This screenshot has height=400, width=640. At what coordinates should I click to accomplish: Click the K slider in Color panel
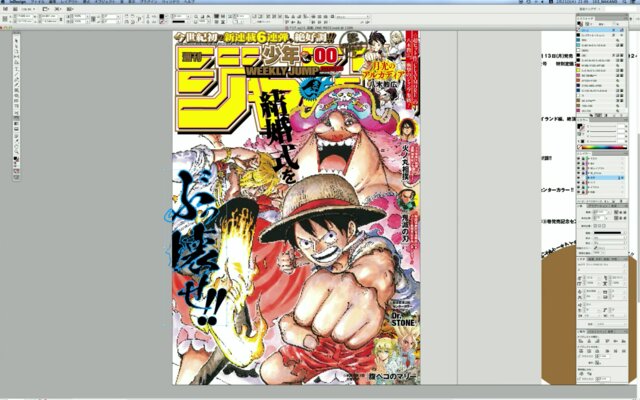click(x=603, y=142)
